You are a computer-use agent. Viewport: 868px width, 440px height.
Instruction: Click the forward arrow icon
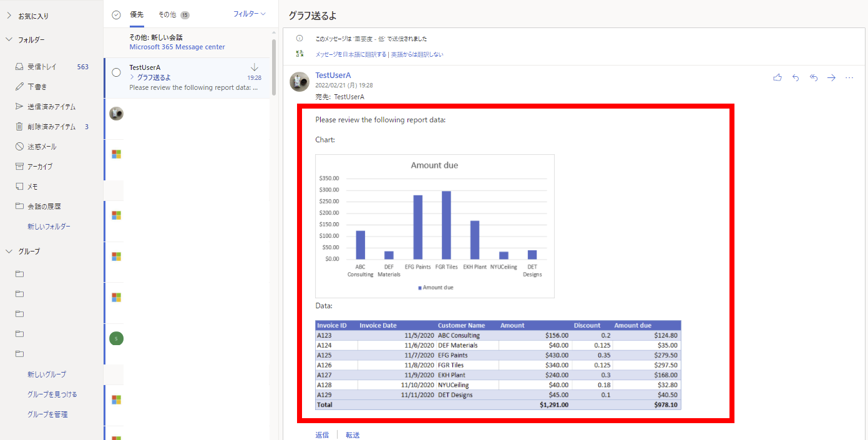831,77
